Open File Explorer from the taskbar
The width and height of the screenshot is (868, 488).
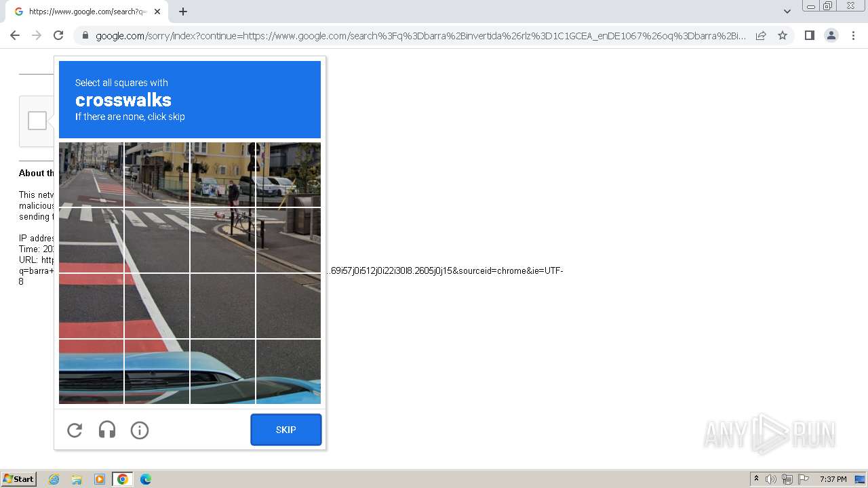pos(77,479)
